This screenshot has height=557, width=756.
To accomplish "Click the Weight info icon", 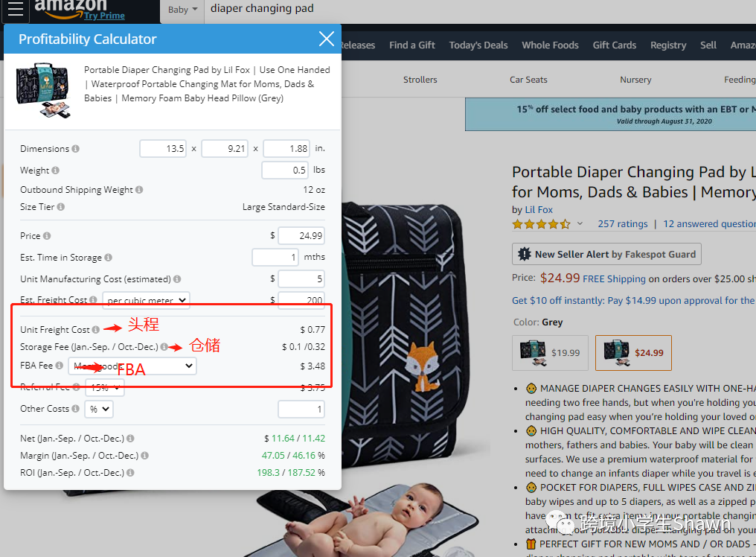I will 56,171.
